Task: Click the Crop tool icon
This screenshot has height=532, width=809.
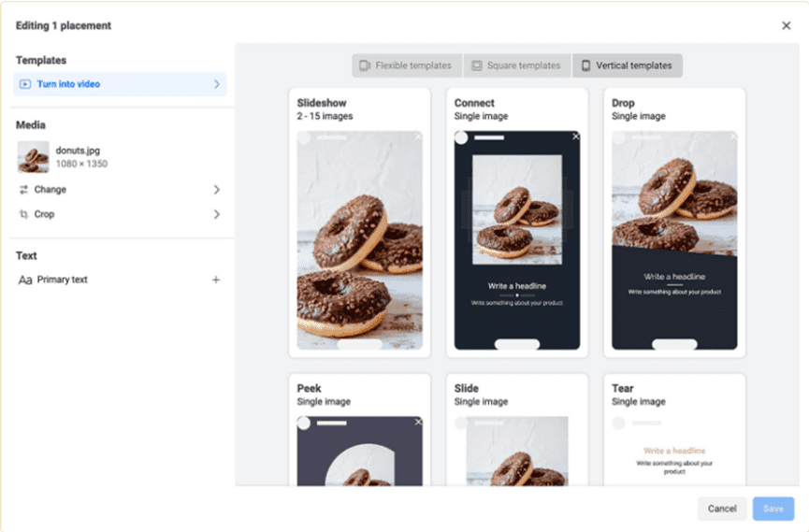Action: pyautogui.click(x=24, y=214)
